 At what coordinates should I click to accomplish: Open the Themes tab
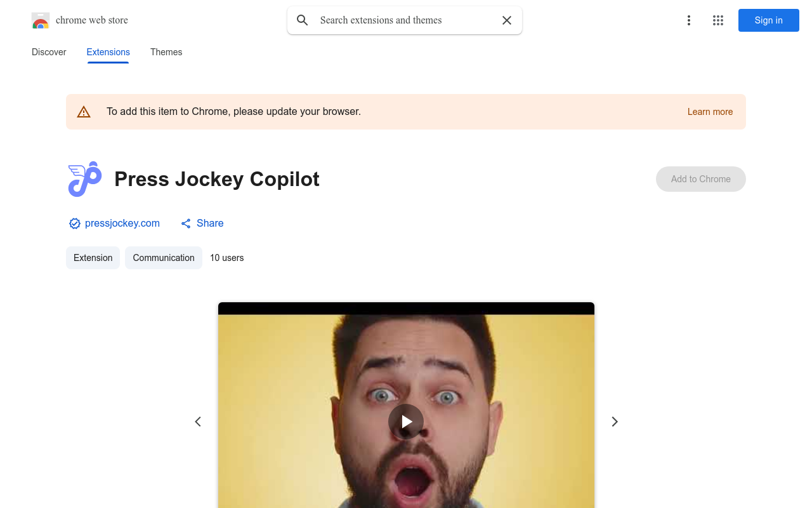click(x=166, y=52)
